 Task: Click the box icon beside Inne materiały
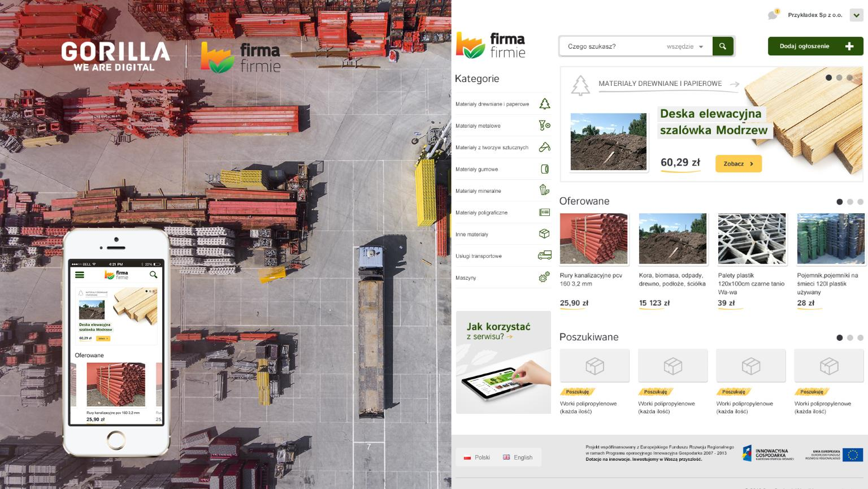pos(544,233)
